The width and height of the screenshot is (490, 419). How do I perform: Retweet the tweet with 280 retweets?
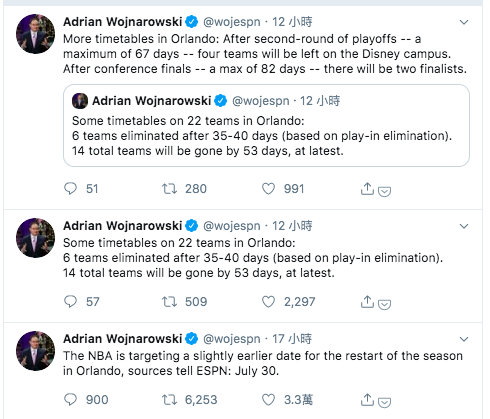(169, 189)
